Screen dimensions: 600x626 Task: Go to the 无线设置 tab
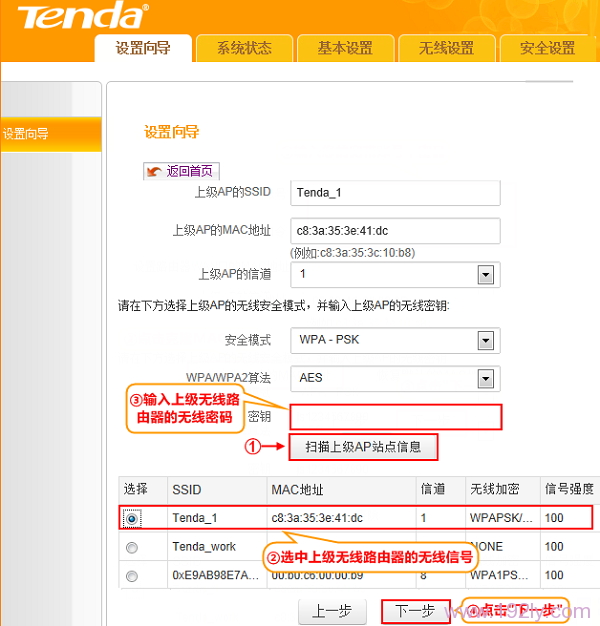446,48
